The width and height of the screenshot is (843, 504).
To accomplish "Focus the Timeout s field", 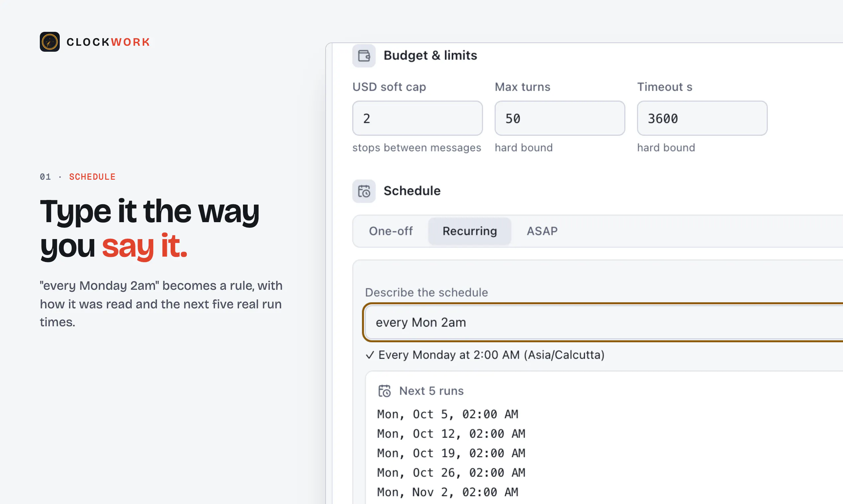I will tap(702, 118).
